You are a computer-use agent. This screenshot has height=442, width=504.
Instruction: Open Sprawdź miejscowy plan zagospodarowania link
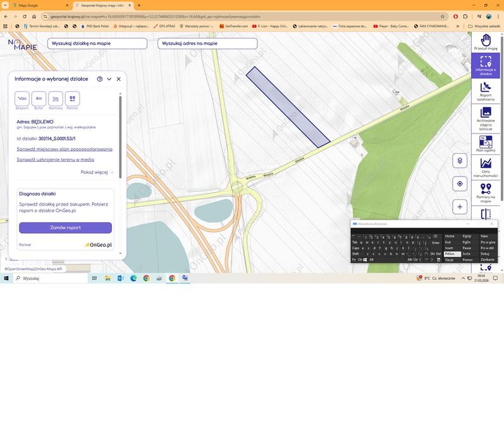pos(65,149)
